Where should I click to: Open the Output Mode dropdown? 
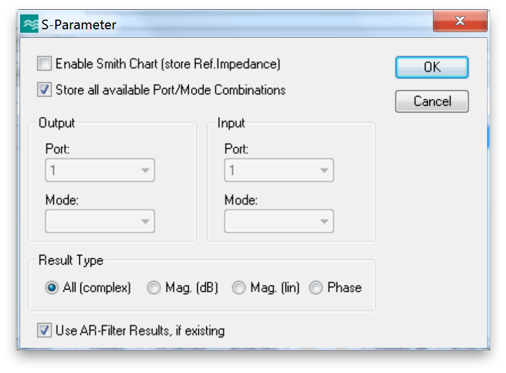click(100, 221)
